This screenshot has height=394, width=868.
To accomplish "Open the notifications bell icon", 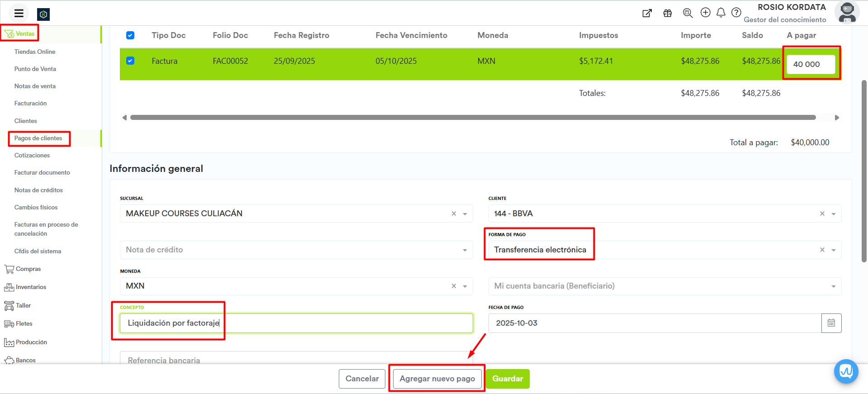I will click(x=721, y=13).
